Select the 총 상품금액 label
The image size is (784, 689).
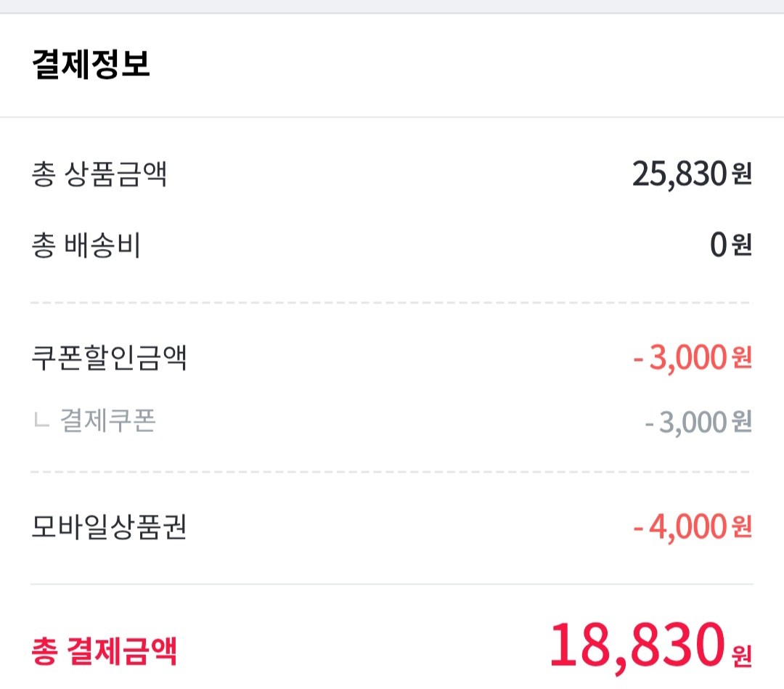pos(99,175)
